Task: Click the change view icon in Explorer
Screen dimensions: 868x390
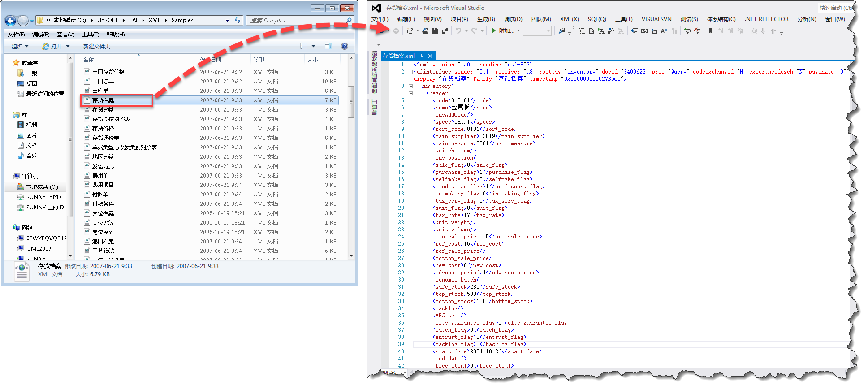Action: coord(304,46)
